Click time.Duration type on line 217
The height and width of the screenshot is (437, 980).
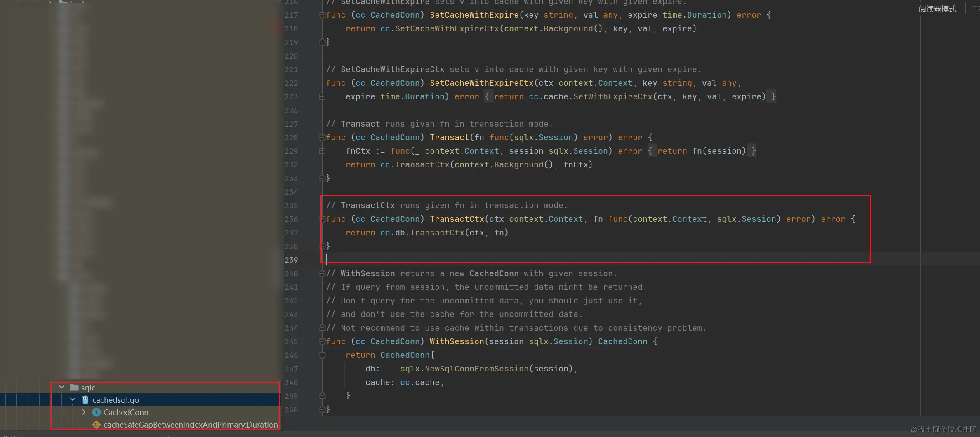(x=694, y=15)
